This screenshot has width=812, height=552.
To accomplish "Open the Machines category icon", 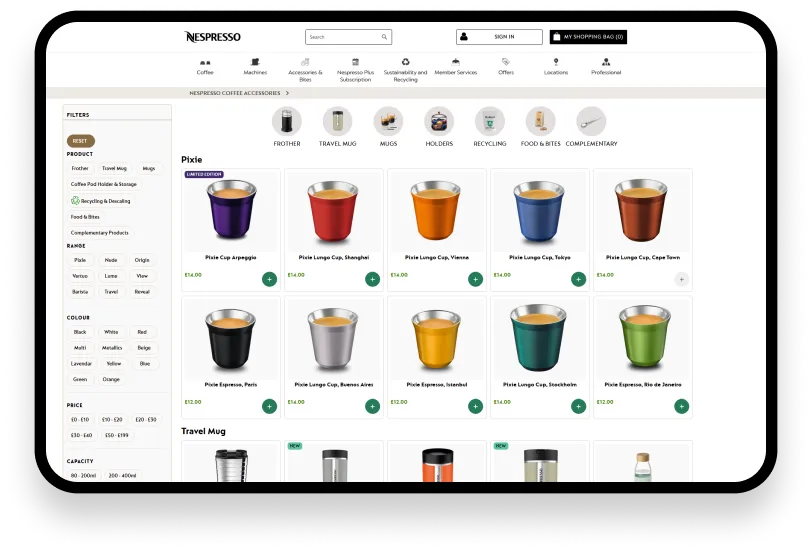I will point(255,62).
